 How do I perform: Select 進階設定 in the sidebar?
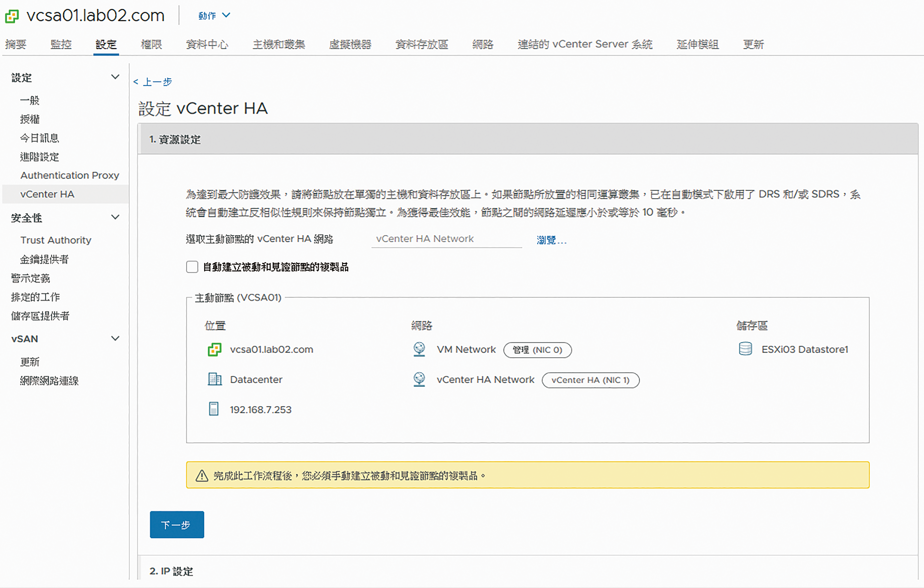(40, 157)
